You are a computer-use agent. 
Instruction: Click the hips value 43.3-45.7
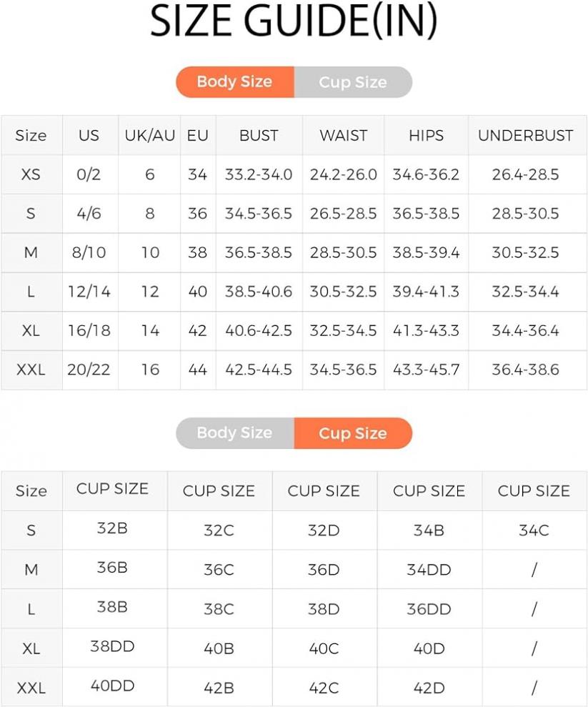427,370
